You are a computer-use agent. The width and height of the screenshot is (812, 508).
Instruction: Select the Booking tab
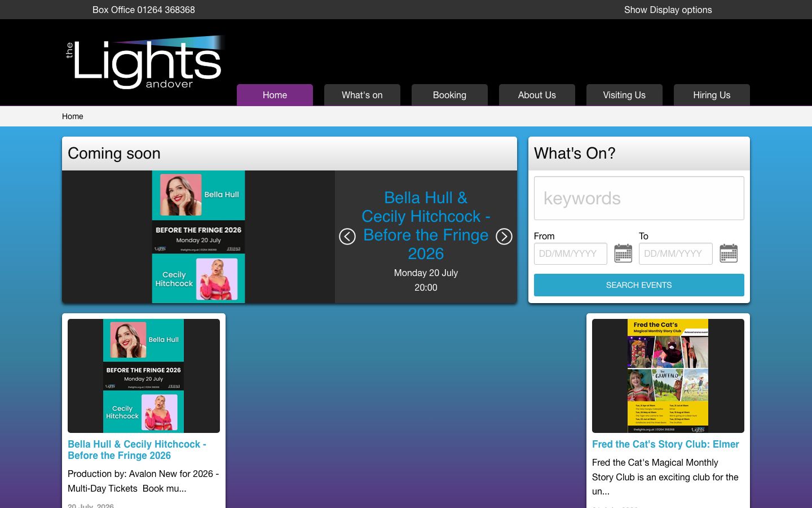click(x=449, y=95)
